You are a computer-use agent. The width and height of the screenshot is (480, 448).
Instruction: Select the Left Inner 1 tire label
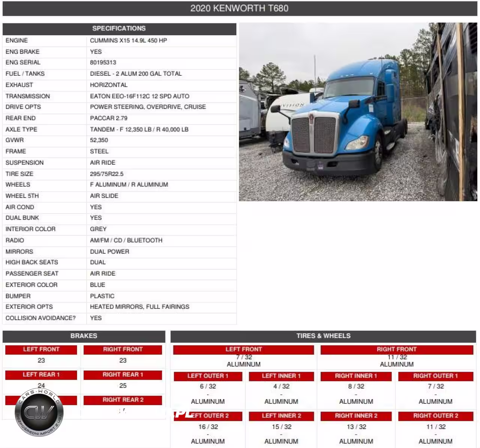(281, 376)
